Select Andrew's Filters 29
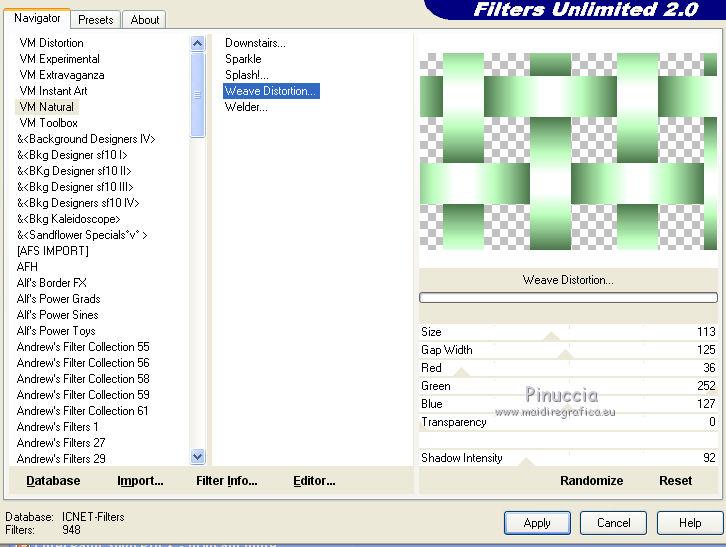Image resolution: width=726 pixels, height=547 pixels. [61, 459]
